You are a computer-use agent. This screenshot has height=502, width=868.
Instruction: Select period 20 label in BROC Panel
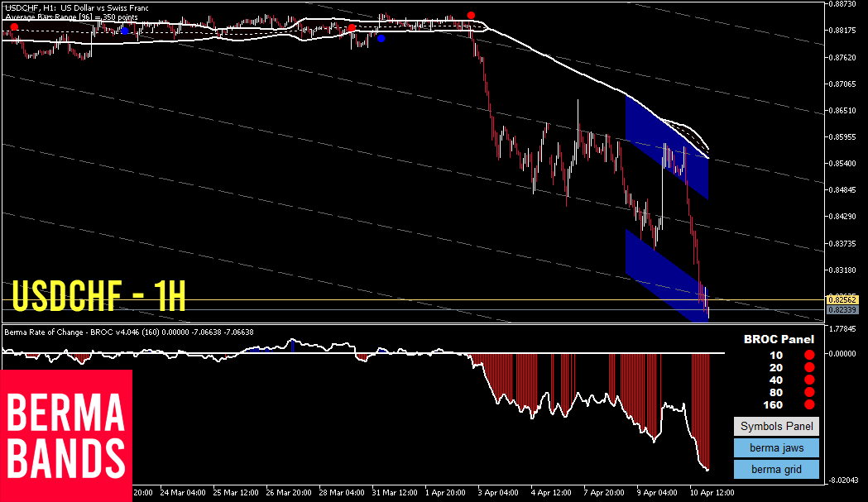click(x=776, y=368)
